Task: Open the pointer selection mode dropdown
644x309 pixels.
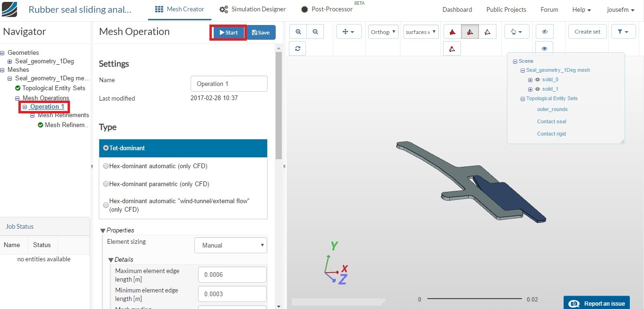Action: (x=516, y=32)
